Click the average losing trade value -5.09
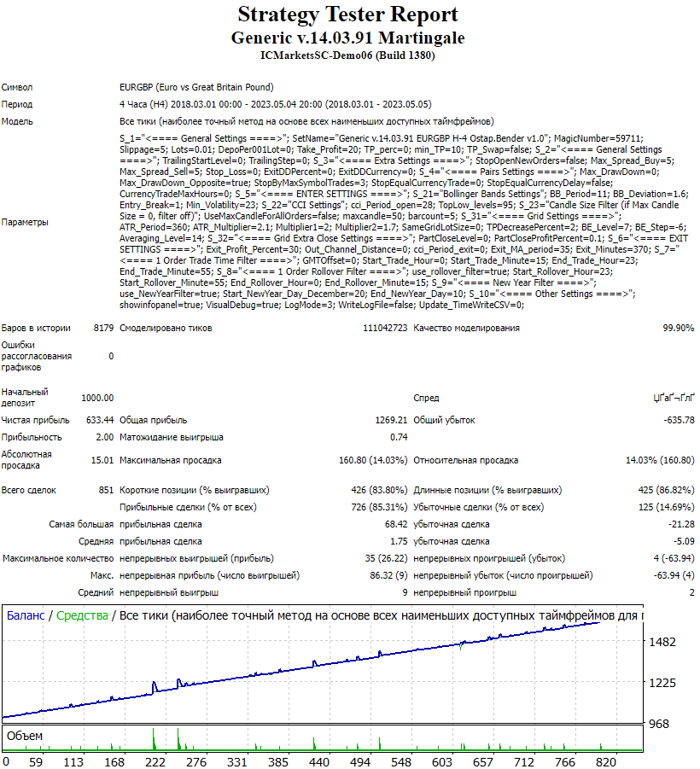This screenshot has height=769, width=700. pos(684,542)
